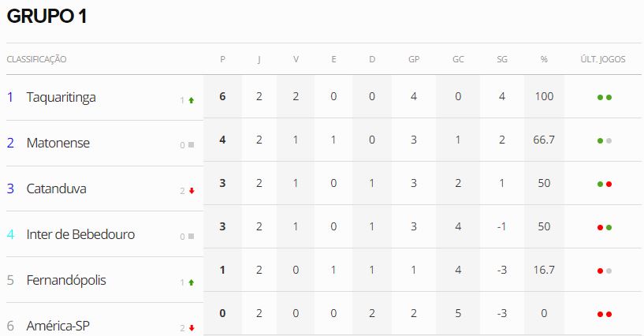This screenshot has height=336, width=644.
Task: Select the Catanduva team name
Action: point(56,189)
